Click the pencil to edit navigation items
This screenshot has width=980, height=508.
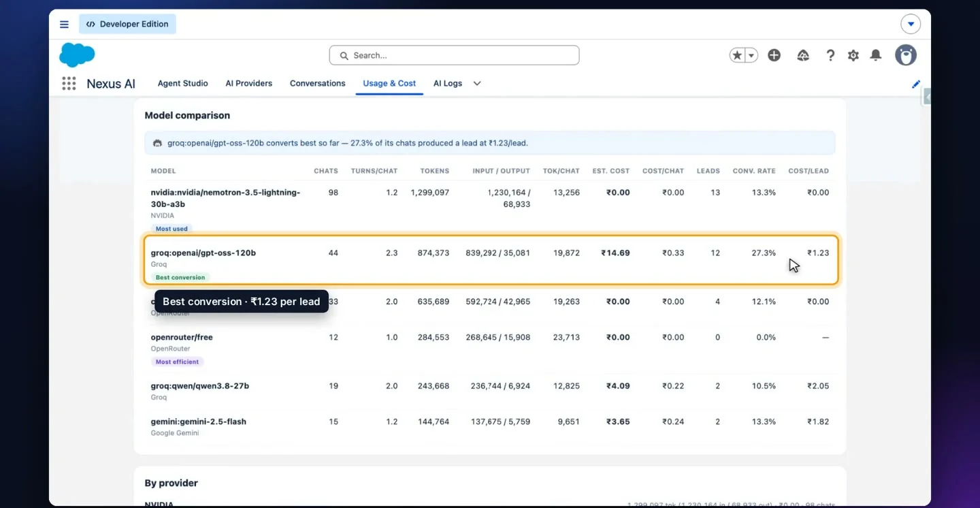coord(916,84)
